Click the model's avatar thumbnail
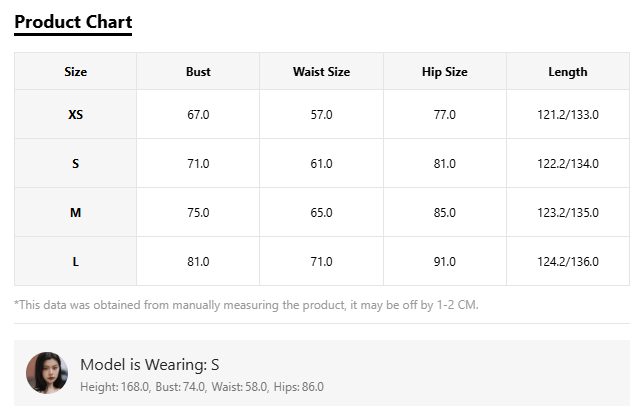The height and width of the screenshot is (412, 634). coord(47,373)
